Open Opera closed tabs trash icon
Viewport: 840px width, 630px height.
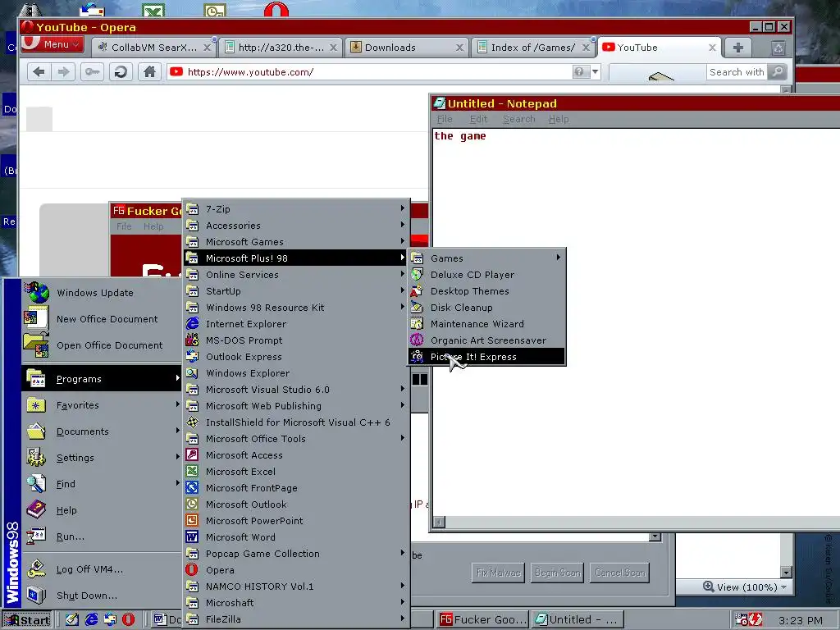778,48
